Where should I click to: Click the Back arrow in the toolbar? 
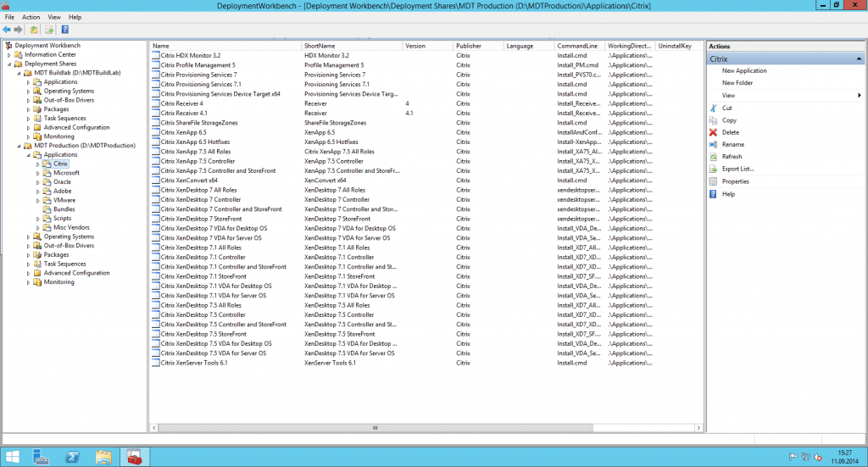(7, 30)
